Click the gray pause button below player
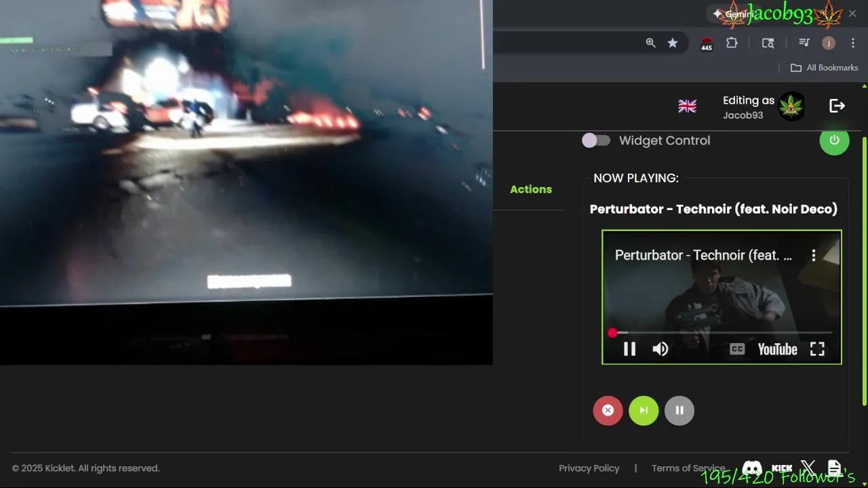The height and width of the screenshot is (488, 868). click(679, 410)
